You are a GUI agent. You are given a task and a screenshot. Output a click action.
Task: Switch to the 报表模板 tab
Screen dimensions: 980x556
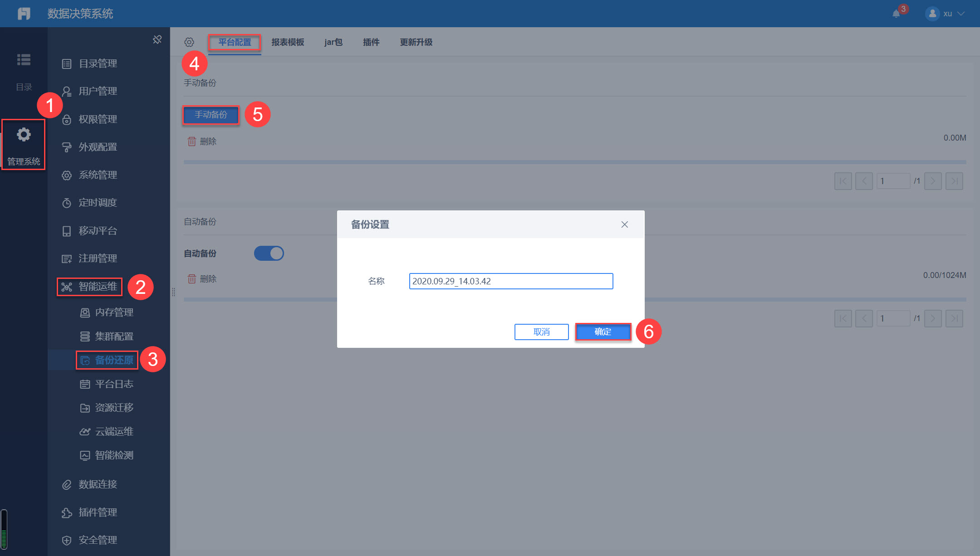[x=288, y=42]
